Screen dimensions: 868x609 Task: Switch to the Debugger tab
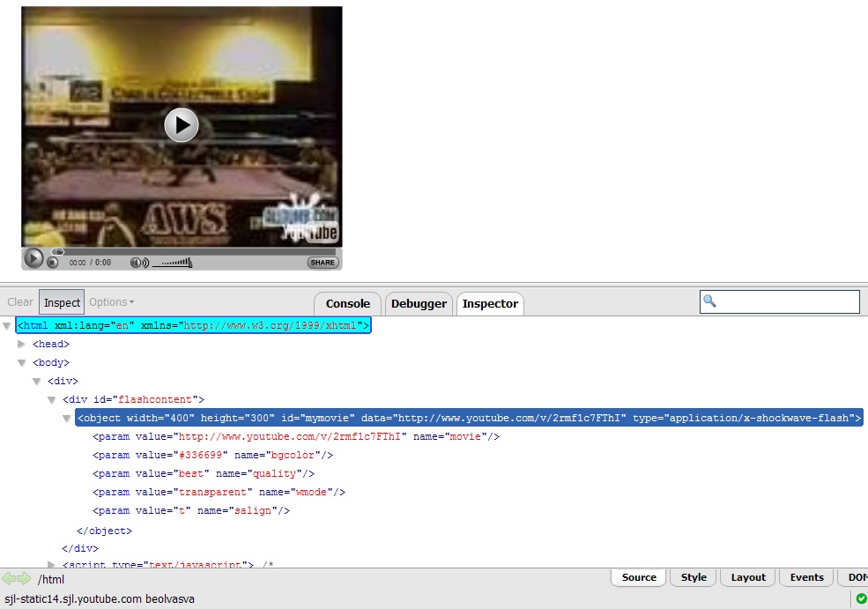coord(419,303)
